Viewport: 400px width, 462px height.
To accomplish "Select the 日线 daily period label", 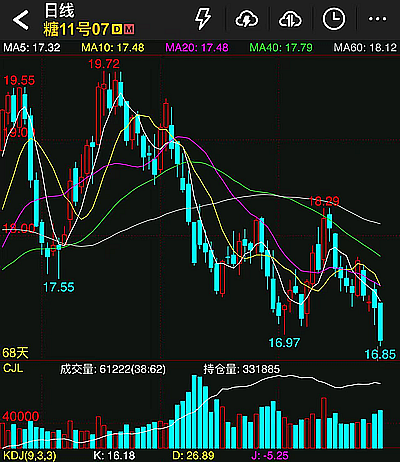I will click(x=59, y=10).
